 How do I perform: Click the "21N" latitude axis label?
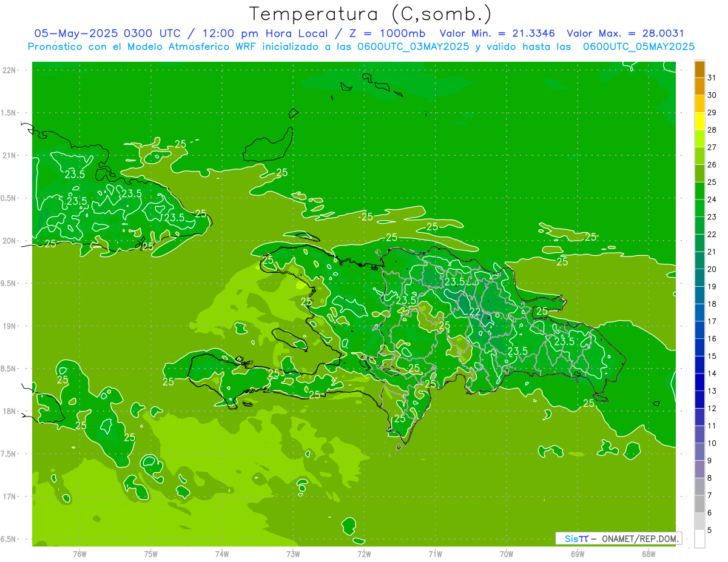[10, 156]
